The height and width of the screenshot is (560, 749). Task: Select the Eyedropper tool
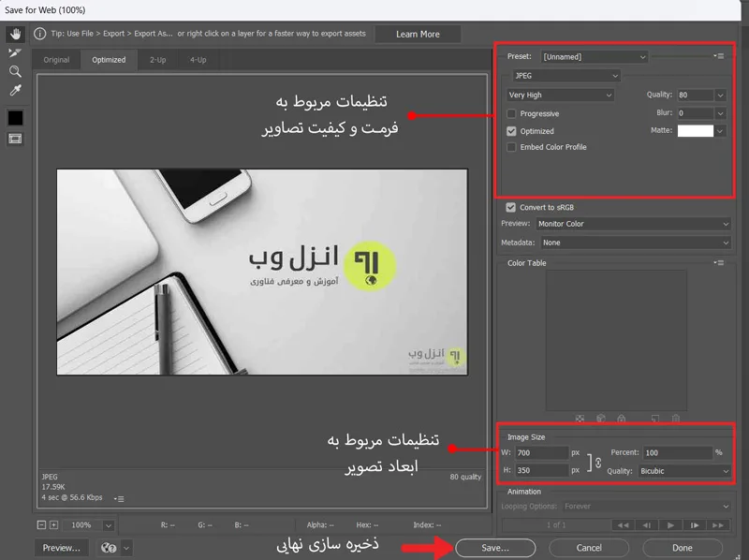pos(15,90)
